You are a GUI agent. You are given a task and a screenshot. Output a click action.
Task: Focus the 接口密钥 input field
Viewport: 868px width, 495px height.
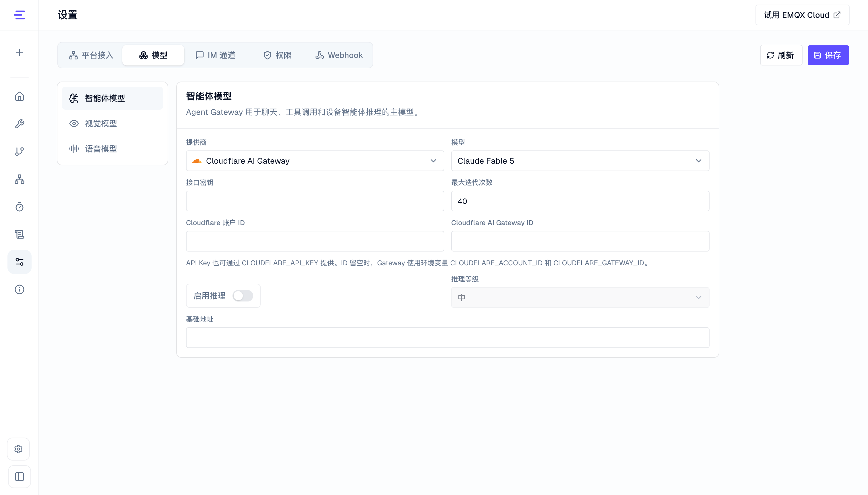(x=315, y=201)
